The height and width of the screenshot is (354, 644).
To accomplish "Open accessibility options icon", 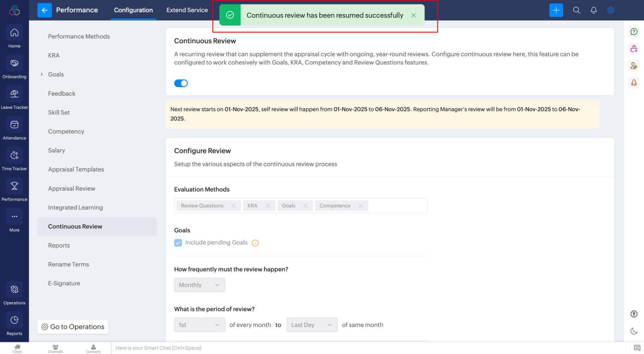I will [634, 314].
